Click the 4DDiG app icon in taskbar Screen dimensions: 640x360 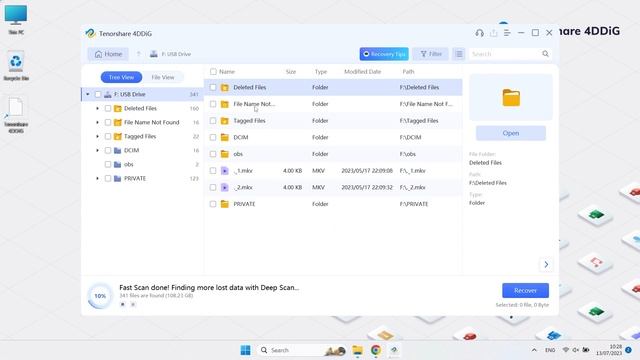(394, 350)
